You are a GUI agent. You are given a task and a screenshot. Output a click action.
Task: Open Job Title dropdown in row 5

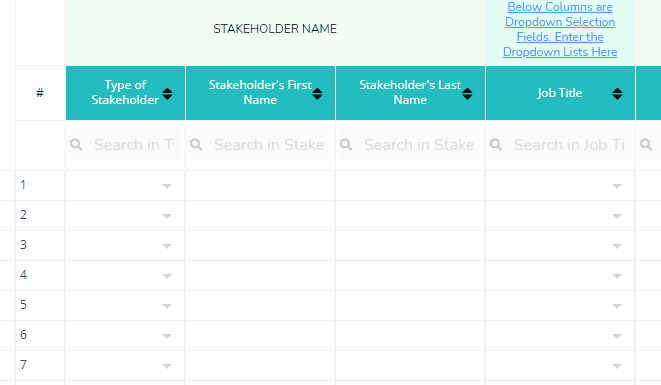(617, 306)
